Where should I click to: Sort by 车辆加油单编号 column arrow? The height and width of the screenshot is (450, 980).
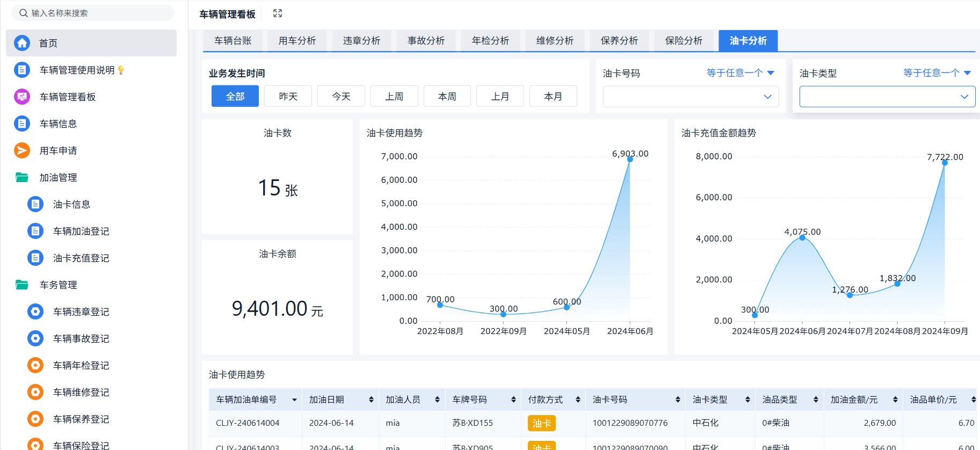pyautogui.click(x=294, y=400)
